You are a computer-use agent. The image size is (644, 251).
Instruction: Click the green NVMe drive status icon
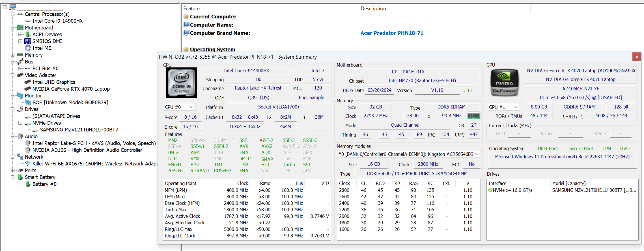click(490, 190)
